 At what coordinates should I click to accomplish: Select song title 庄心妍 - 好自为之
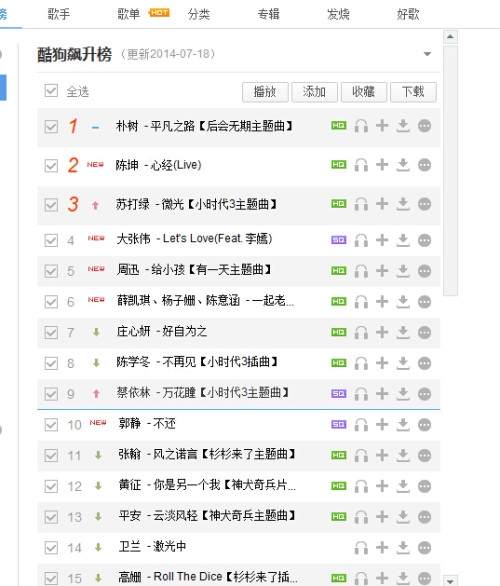pyautogui.click(x=161, y=331)
